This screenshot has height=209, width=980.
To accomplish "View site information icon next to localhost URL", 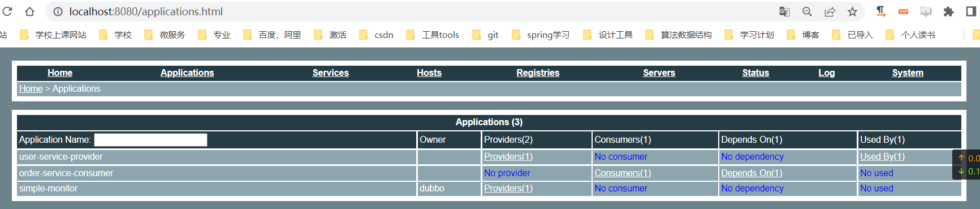I will click(x=58, y=11).
